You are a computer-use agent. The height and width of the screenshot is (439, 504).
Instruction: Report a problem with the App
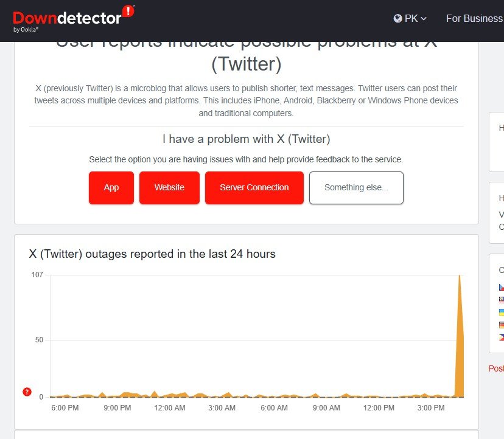click(x=111, y=188)
